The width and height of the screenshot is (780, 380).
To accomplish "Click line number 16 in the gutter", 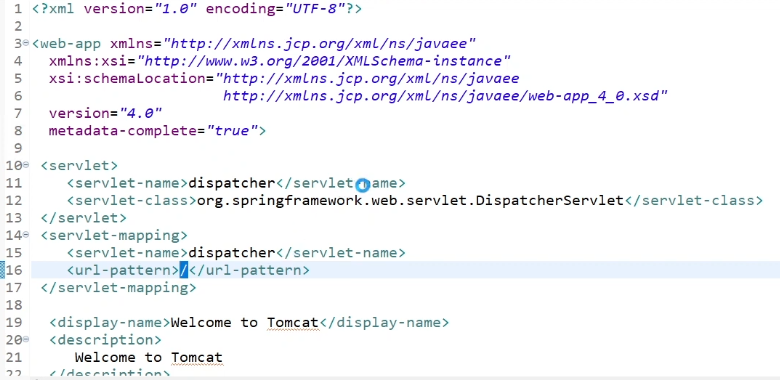I will click(15, 270).
